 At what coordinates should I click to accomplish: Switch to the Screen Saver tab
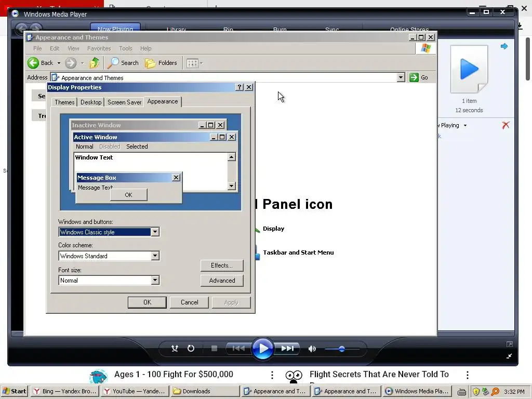click(x=124, y=102)
